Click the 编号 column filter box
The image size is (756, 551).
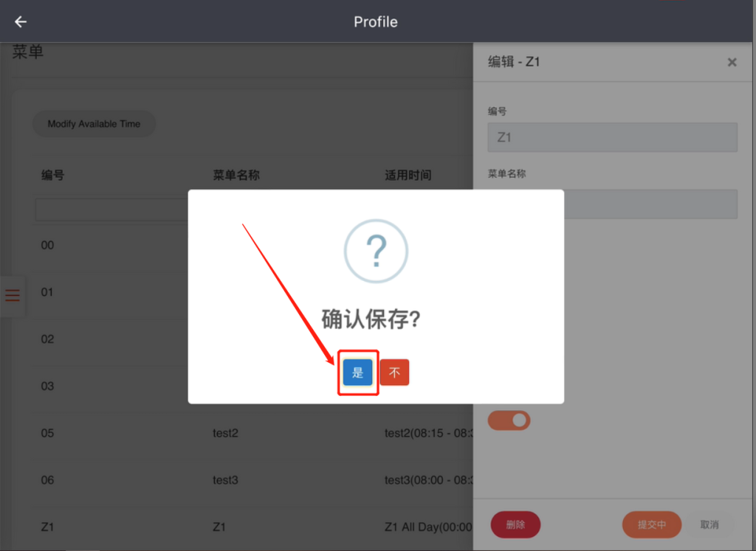point(112,210)
